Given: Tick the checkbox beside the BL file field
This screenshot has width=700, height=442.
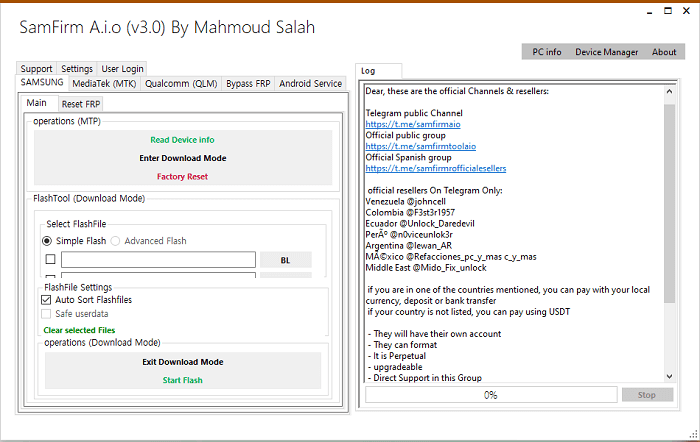Looking at the screenshot, I should tap(50, 259).
